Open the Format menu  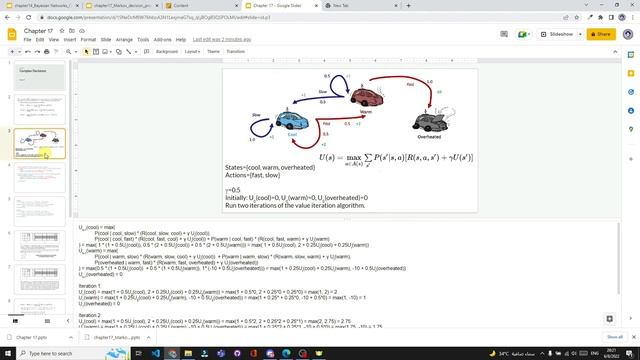click(88, 40)
